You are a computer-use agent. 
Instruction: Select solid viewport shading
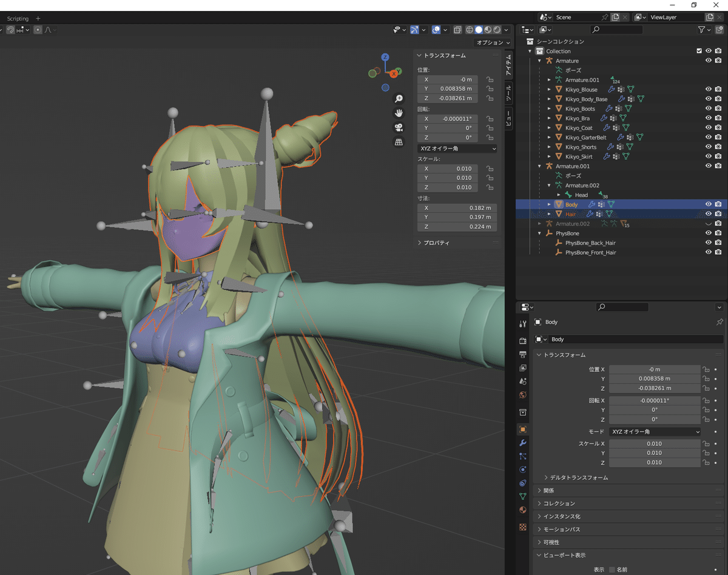tap(479, 29)
